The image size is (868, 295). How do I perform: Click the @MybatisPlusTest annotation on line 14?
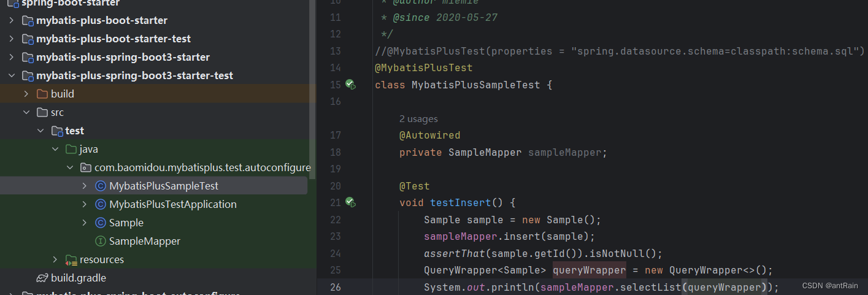point(424,67)
